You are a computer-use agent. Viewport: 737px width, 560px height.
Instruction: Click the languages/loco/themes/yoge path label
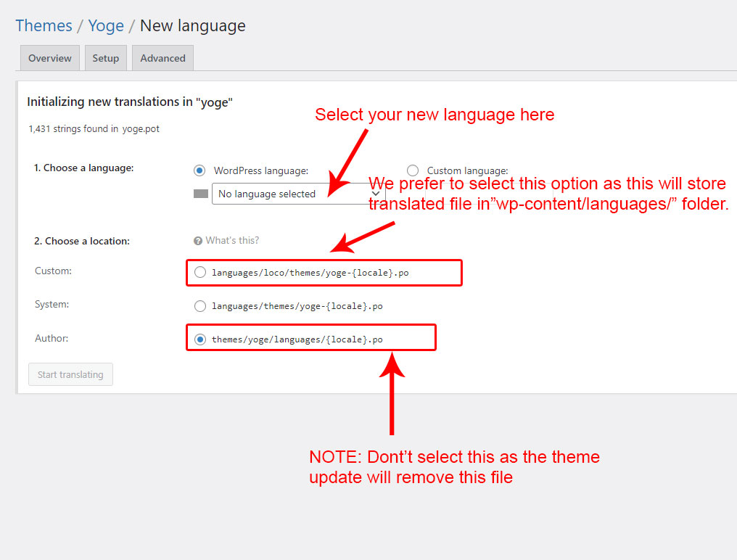tap(315, 273)
